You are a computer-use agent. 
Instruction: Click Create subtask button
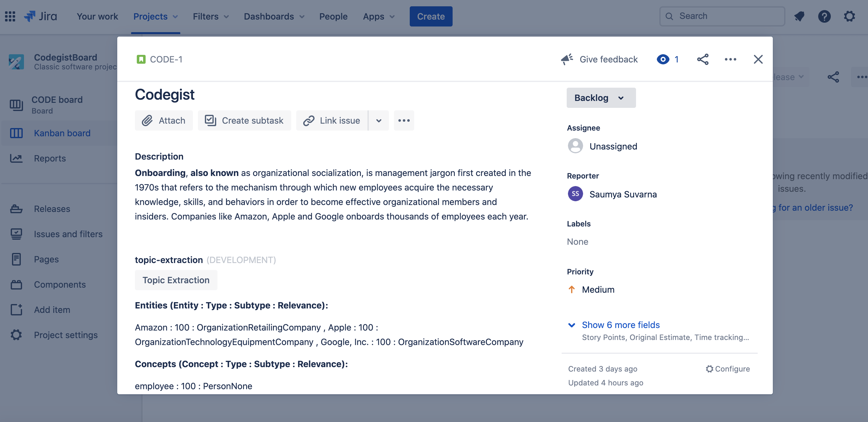244,120
